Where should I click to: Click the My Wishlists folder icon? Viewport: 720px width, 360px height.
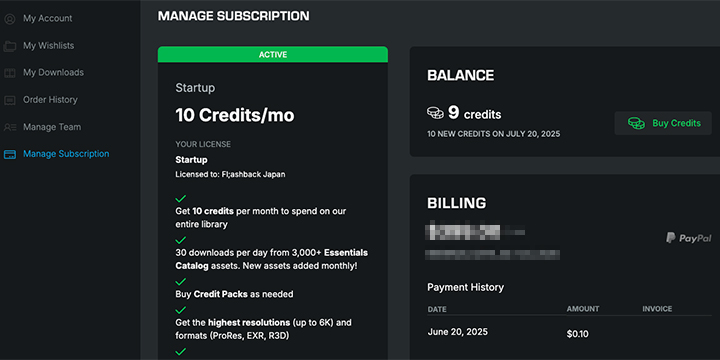[10, 46]
